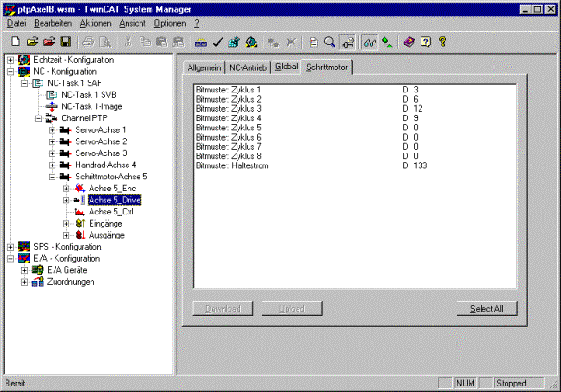
Task: Click the New file toolbar icon
Action: pyautogui.click(x=16, y=42)
